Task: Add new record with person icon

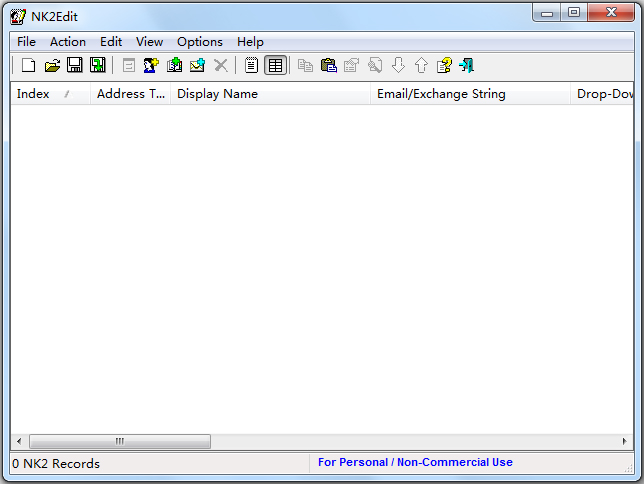Action: (x=151, y=65)
